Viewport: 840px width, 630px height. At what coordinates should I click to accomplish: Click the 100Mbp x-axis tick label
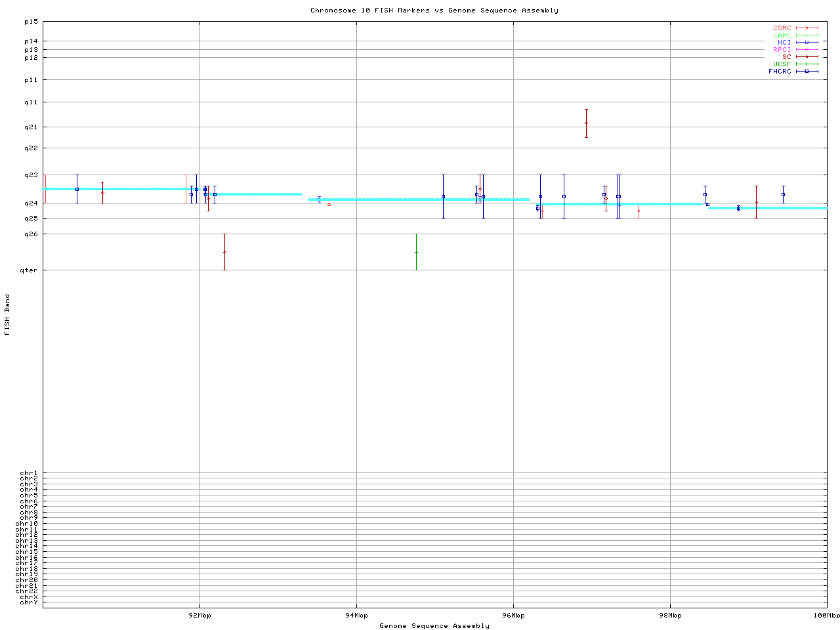tap(826, 616)
